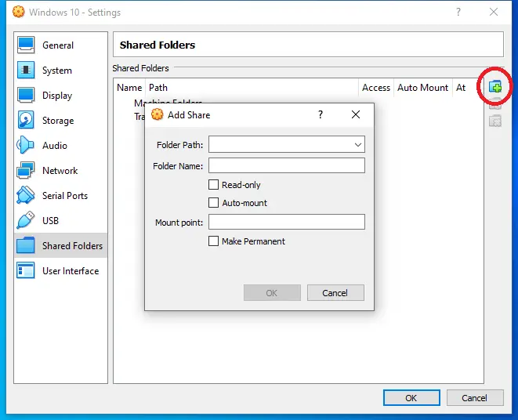Go to System section label
This screenshot has width=518, height=420.
[x=57, y=71]
